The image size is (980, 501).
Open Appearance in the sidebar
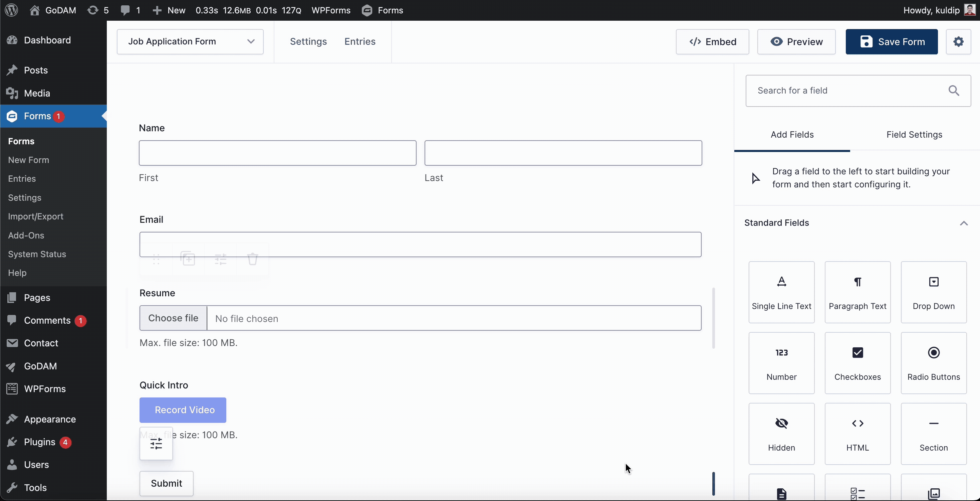pyautogui.click(x=50, y=419)
